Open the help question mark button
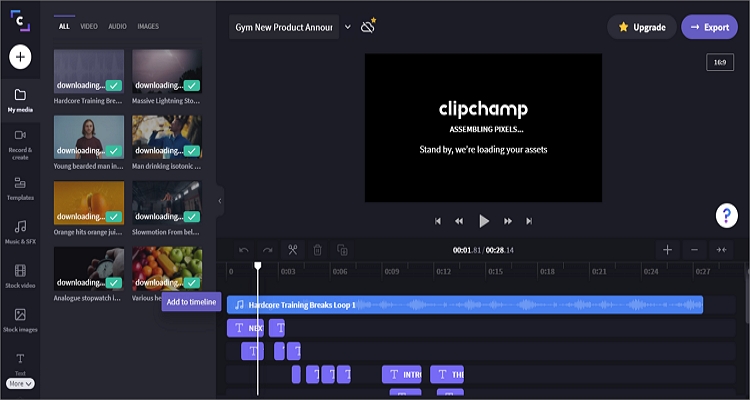 [727, 216]
